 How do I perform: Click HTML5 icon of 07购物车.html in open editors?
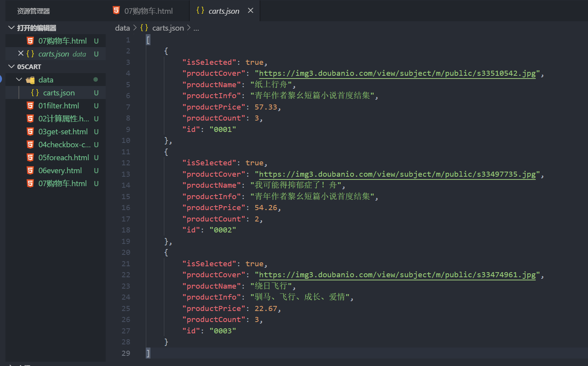point(30,41)
